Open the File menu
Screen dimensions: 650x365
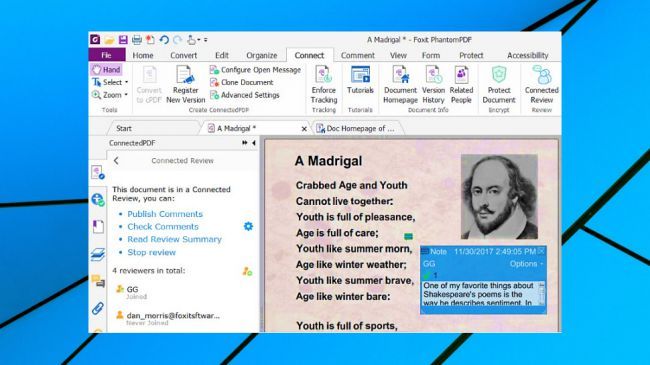[x=107, y=55]
